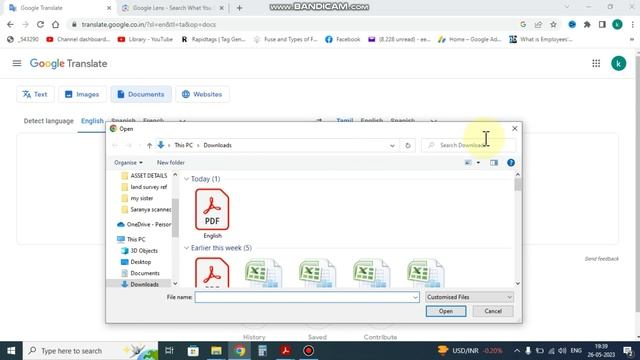Collapse the Today (1) group
This screenshot has height=360, width=640.
click(187, 179)
